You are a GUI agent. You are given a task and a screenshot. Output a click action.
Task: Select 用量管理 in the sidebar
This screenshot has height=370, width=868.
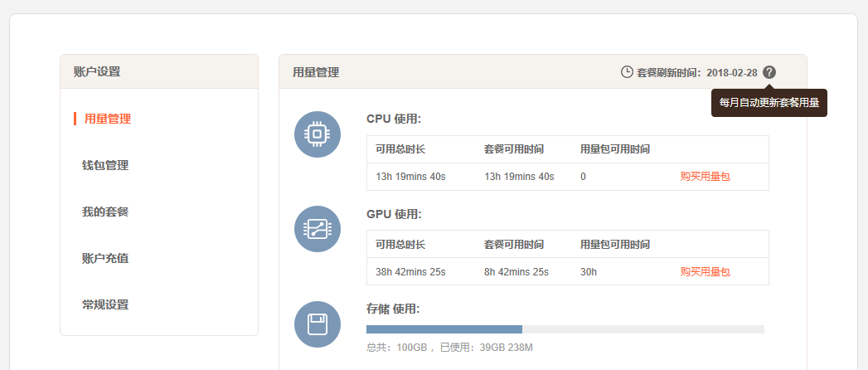(x=107, y=119)
